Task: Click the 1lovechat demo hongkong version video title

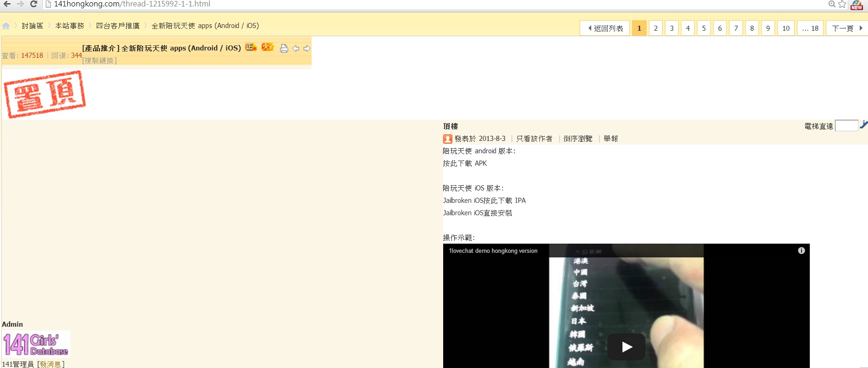Action: (x=493, y=251)
